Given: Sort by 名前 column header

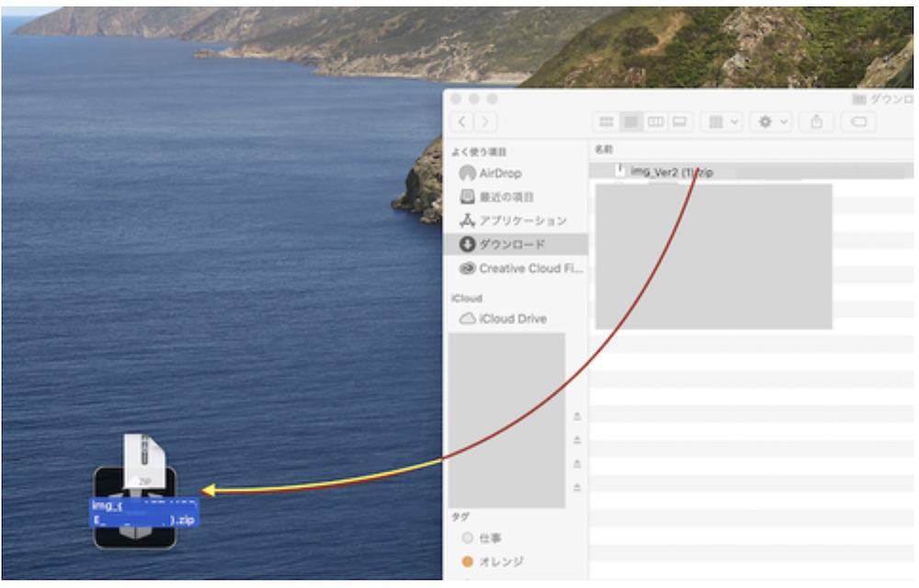Looking at the screenshot, I should point(605,150).
